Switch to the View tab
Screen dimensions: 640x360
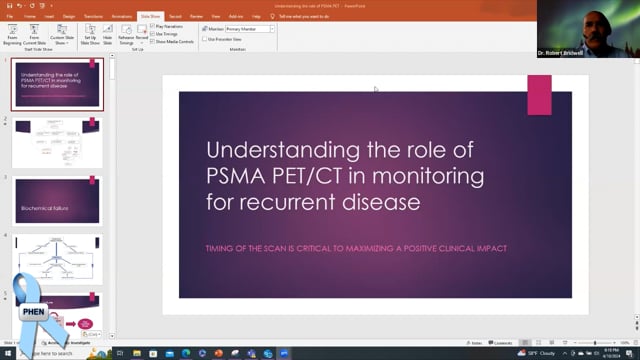tap(216, 16)
